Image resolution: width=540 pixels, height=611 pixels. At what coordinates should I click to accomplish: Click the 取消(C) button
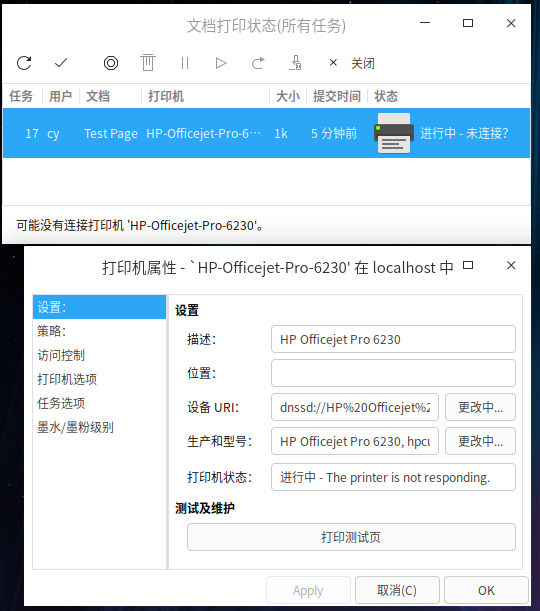pos(397,590)
